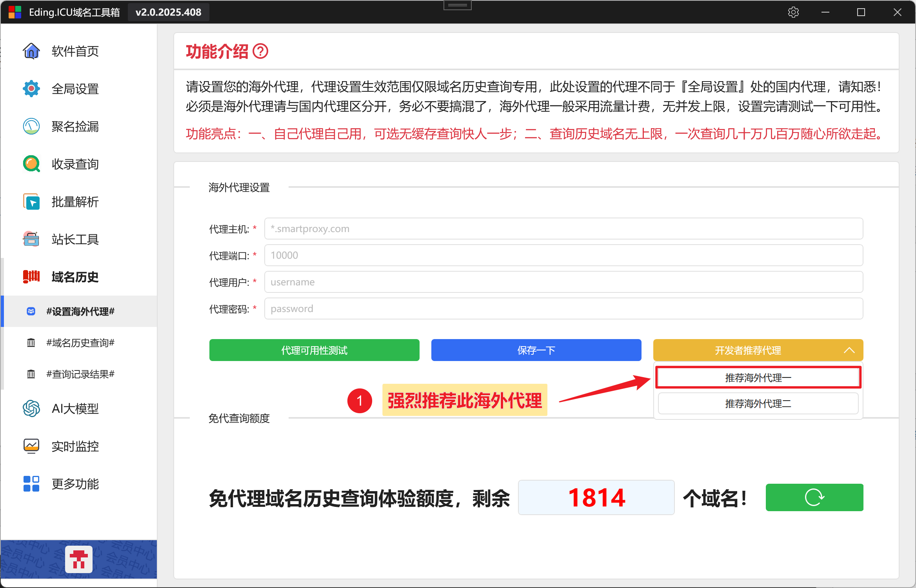916x588 pixels.
Task: Click the blue 保存一下 button
Action: 536,350
